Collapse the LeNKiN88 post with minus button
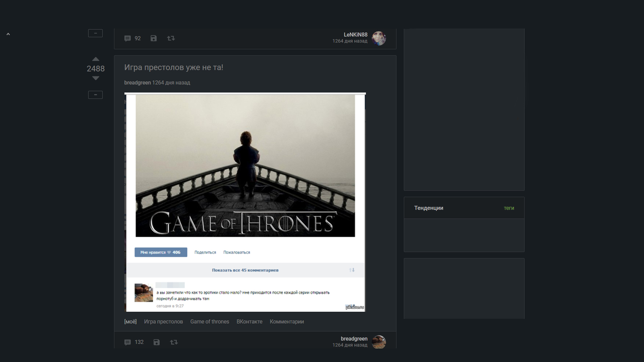 coord(95,33)
